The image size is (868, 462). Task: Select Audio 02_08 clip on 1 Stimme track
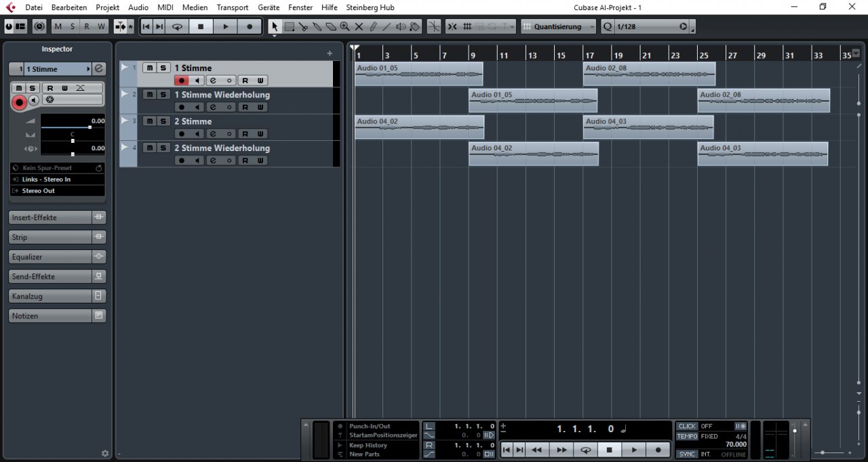coord(649,74)
